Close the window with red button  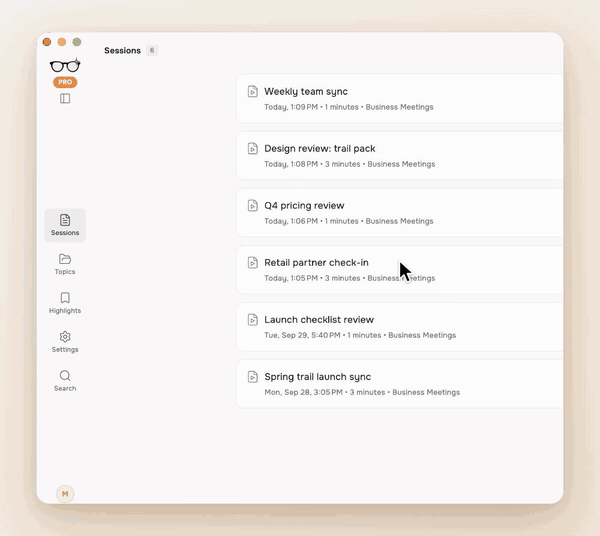(47, 42)
